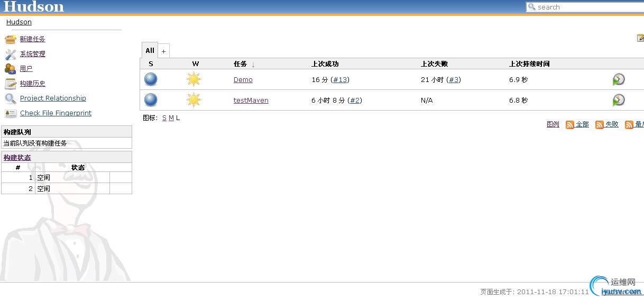Open the Demo job link
644x300 pixels.
click(x=243, y=80)
